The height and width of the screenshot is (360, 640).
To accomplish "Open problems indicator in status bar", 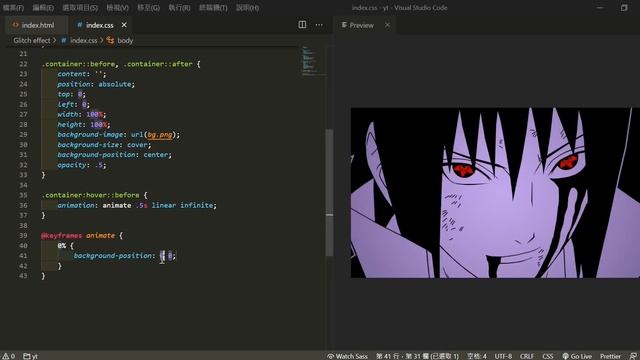I will coord(9,356).
